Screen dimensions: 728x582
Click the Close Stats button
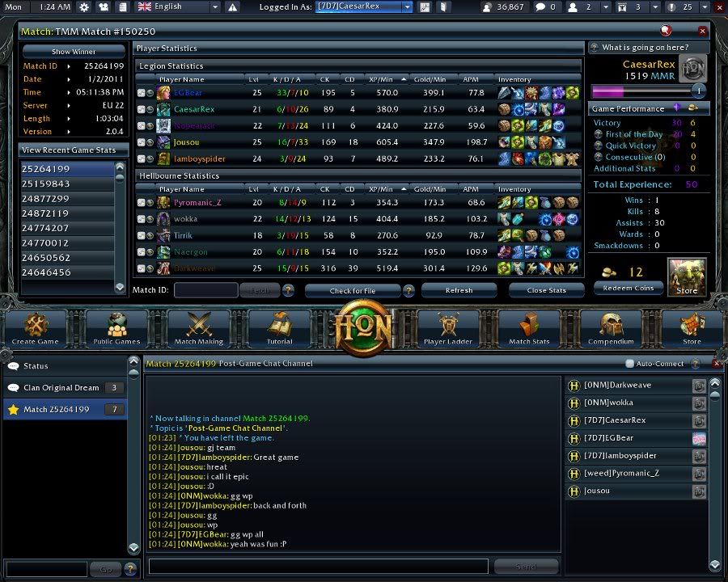pos(547,290)
